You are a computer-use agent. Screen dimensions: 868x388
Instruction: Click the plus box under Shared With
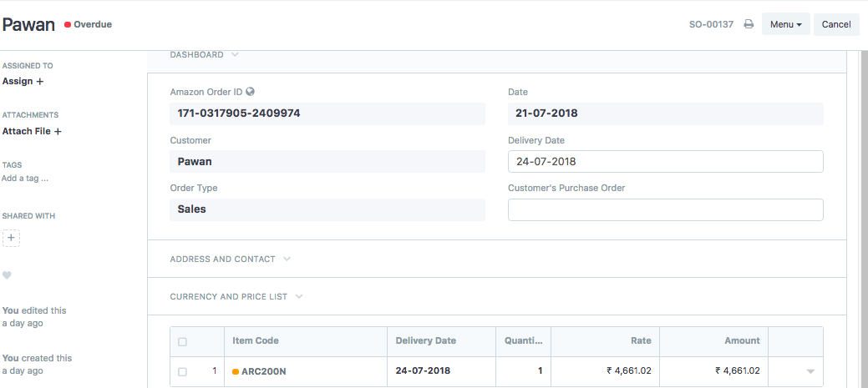tap(11, 239)
